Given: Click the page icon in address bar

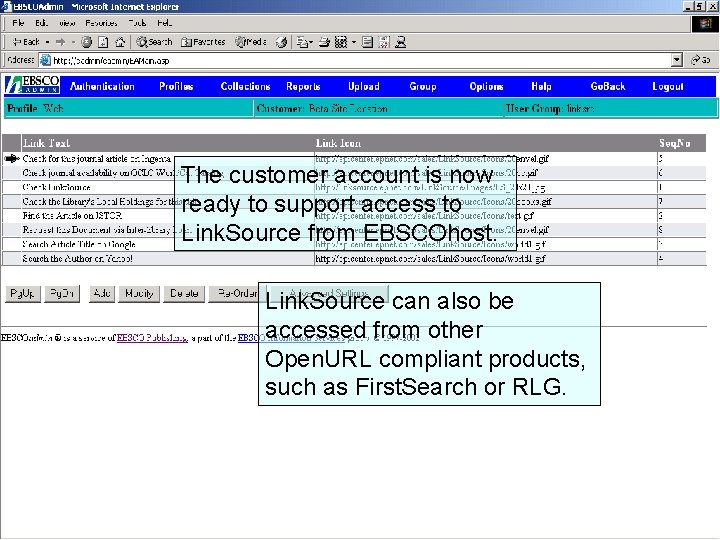Looking at the screenshot, I should [45, 60].
